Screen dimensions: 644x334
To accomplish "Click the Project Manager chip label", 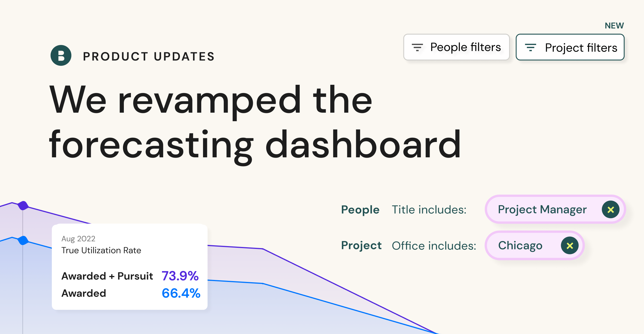I will pyautogui.click(x=542, y=210).
